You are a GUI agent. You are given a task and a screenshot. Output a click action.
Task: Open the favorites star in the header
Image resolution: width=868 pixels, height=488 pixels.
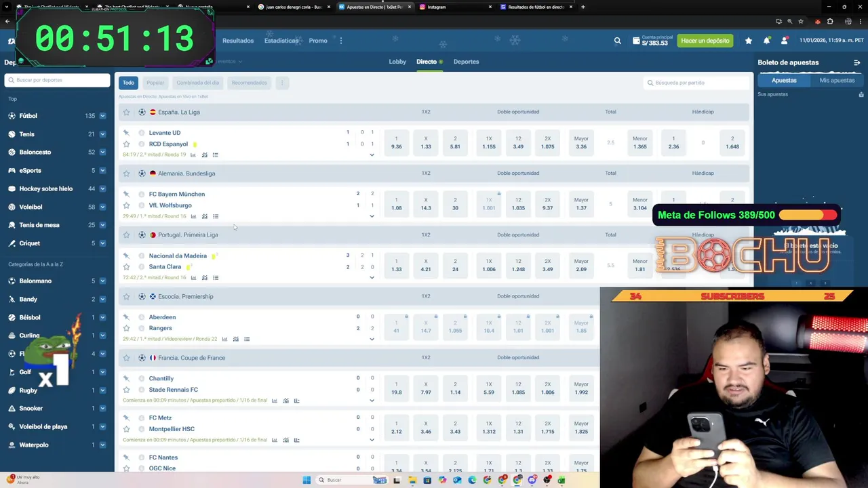(748, 41)
